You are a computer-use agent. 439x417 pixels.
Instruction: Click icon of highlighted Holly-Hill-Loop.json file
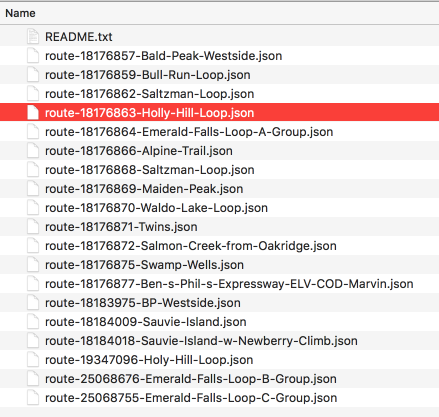click(33, 112)
